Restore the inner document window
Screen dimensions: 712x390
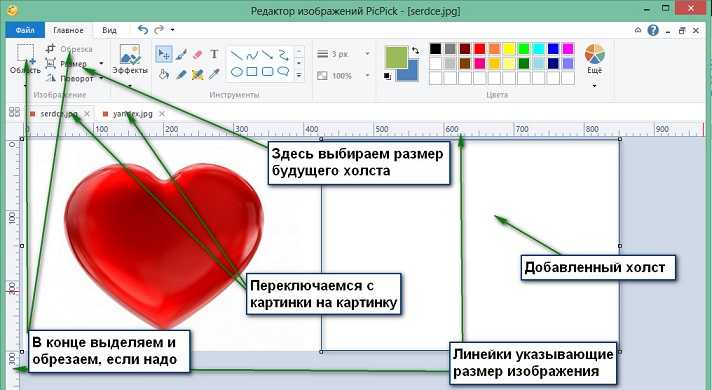point(682,30)
